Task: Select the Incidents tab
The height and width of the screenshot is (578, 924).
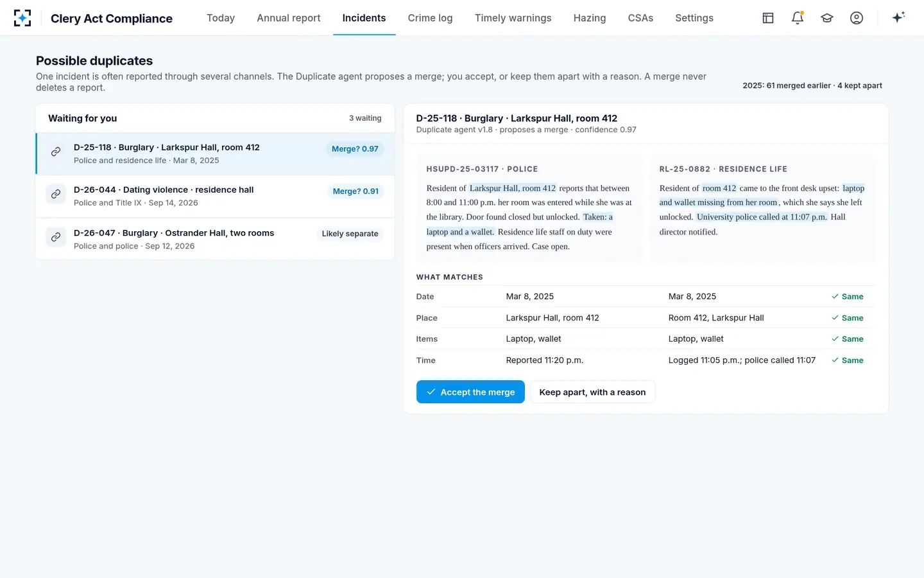Action: coord(364,18)
